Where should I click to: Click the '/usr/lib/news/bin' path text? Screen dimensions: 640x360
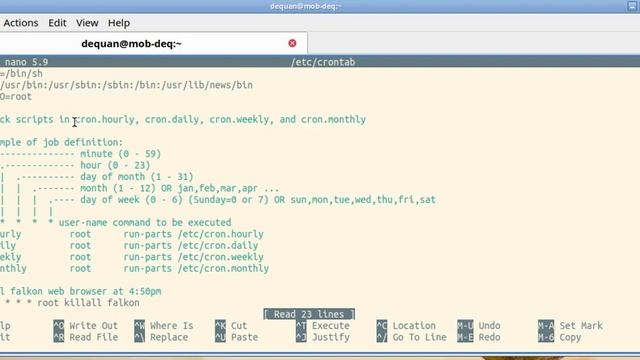[x=207, y=85]
